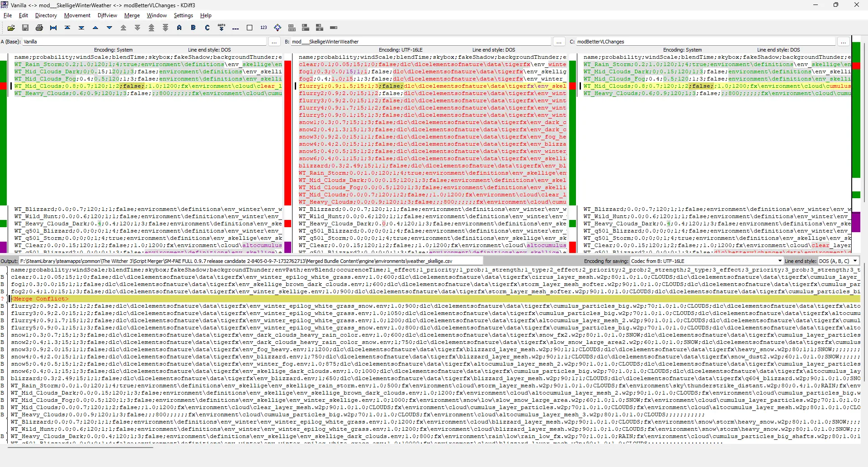868x467 pixels.
Task: Open Line end style dropdown
Action: pyautogui.click(x=838, y=261)
